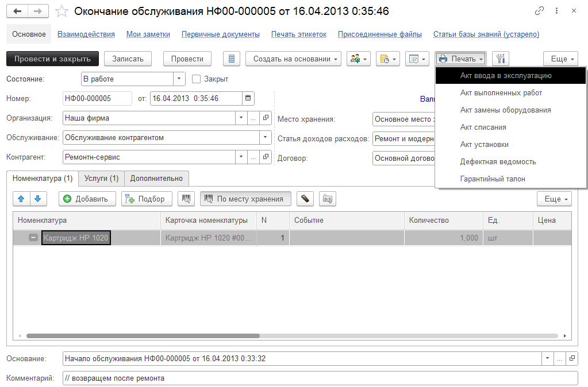Click the wrench and fork settings icon
Image resolution: width=588 pixels, height=387 pixels.
[501, 59]
